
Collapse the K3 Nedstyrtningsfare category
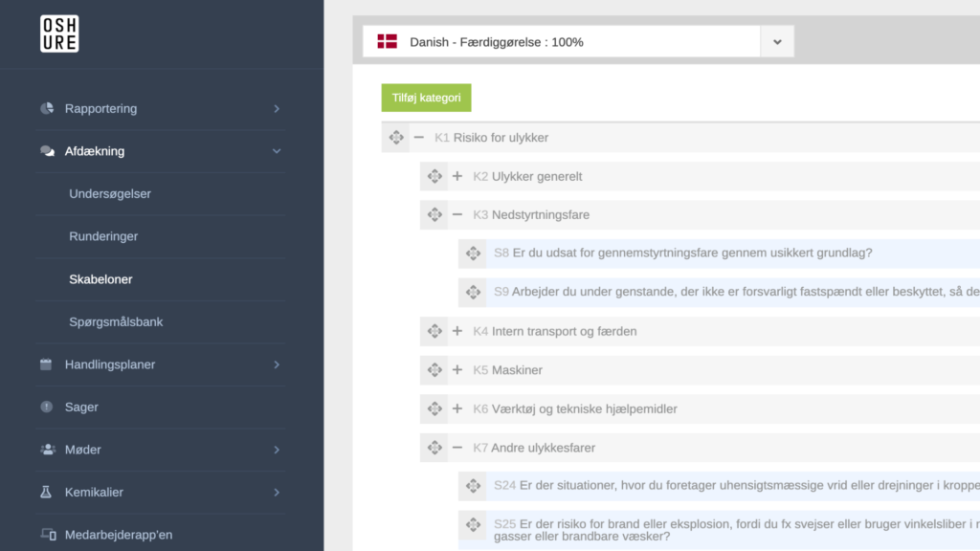[x=457, y=215]
